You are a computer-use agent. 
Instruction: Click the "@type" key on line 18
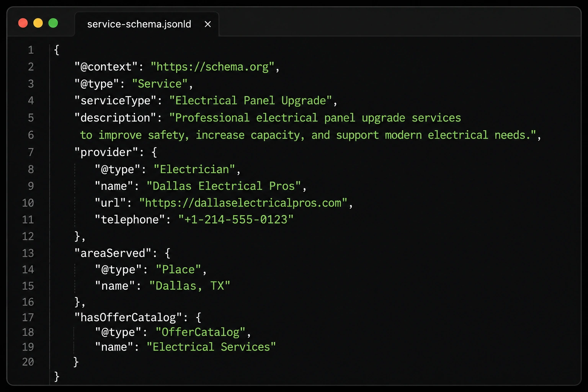click(118, 332)
